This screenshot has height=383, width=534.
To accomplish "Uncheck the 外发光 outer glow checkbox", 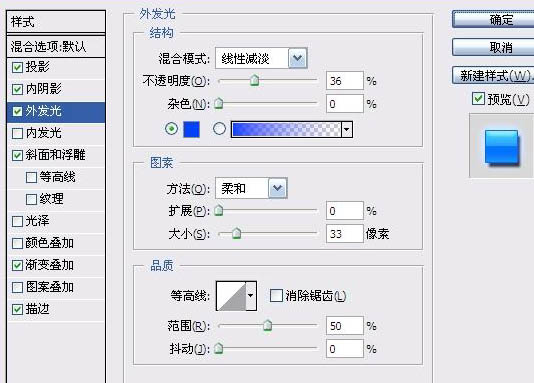I will click(x=17, y=111).
